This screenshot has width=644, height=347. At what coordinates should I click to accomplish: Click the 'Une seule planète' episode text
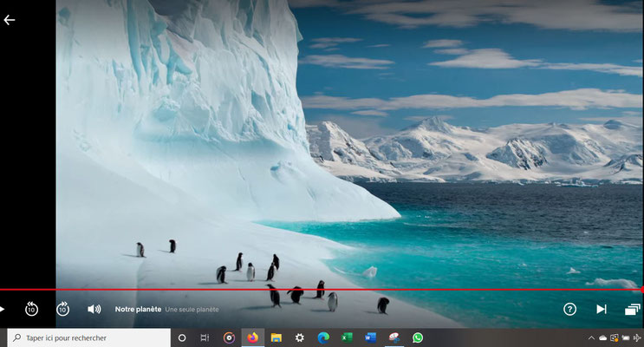coord(192,310)
